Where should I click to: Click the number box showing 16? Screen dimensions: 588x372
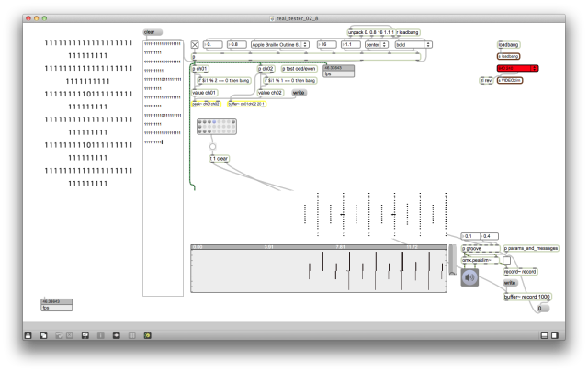coord(327,45)
